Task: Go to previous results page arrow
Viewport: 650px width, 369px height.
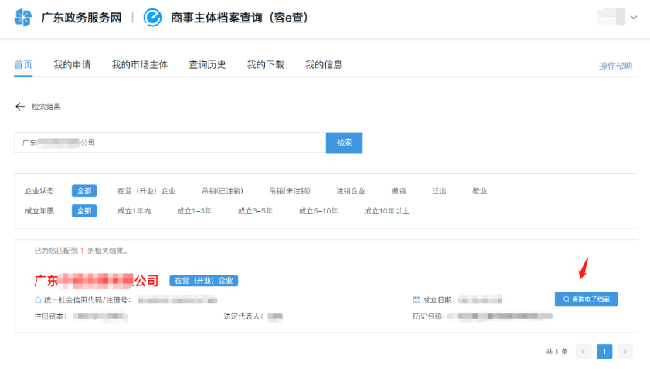Action: 583,352
